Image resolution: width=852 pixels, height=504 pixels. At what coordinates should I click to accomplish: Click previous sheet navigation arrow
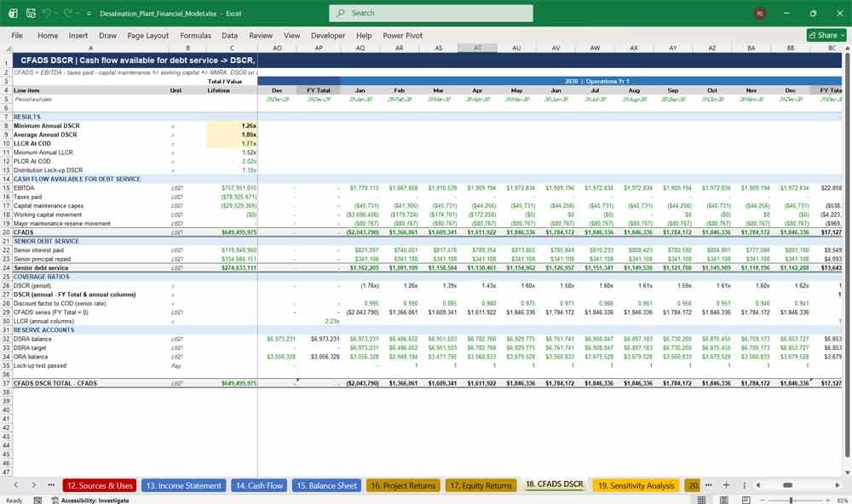coord(15,485)
